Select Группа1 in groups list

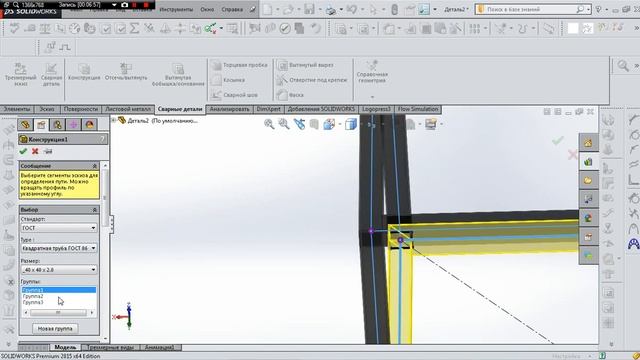pyautogui.click(x=59, y=290)
